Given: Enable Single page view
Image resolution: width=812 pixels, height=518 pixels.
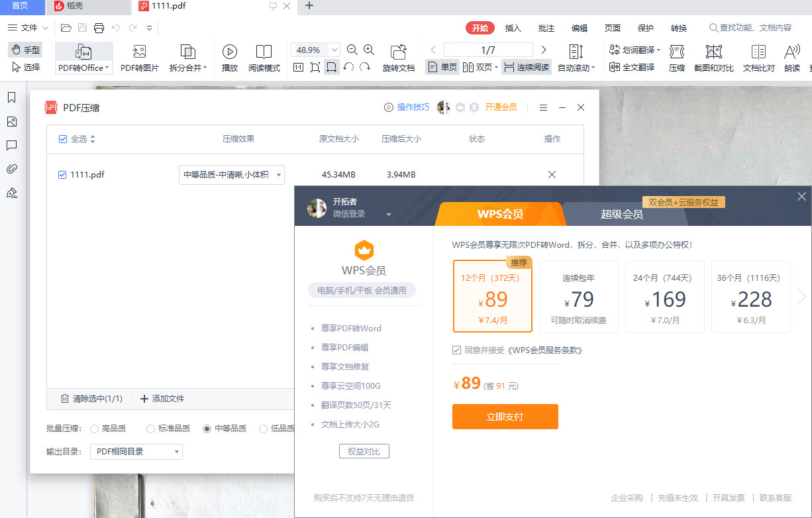Looking at the screenshot, I should (442, 67).
